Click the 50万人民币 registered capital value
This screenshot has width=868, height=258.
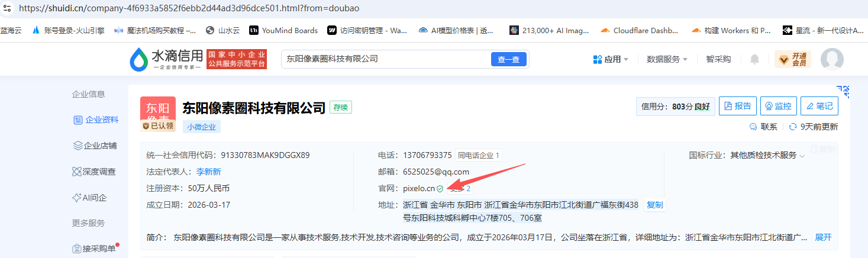[209, 188]
